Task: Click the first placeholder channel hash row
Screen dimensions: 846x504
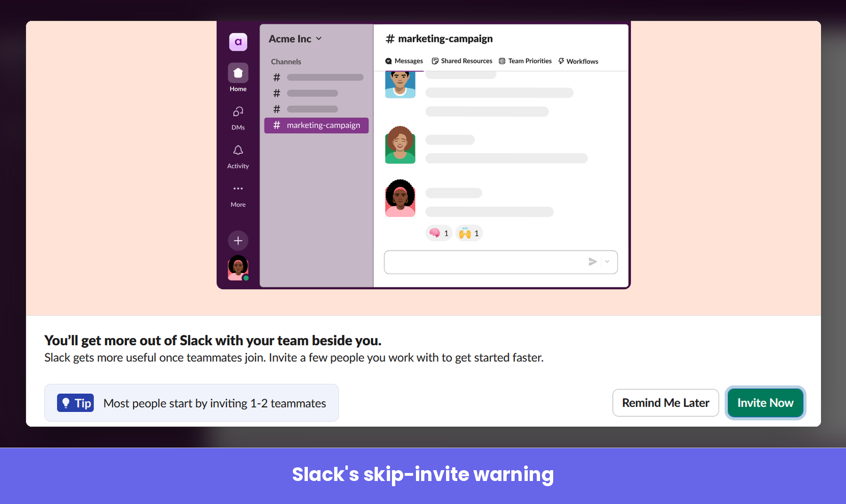Action: [x=318, y=78]
